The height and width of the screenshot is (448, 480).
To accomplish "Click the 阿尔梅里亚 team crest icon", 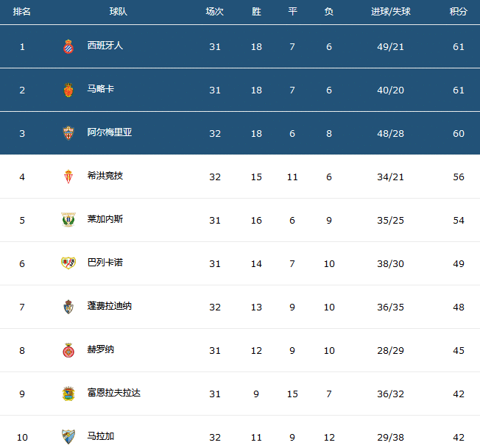I will (68, 133).
